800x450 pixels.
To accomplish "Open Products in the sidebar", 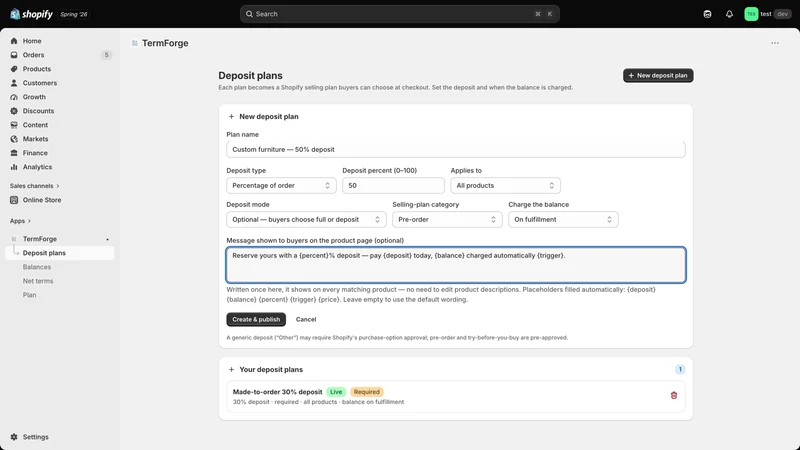I will (x=60, y=69).
